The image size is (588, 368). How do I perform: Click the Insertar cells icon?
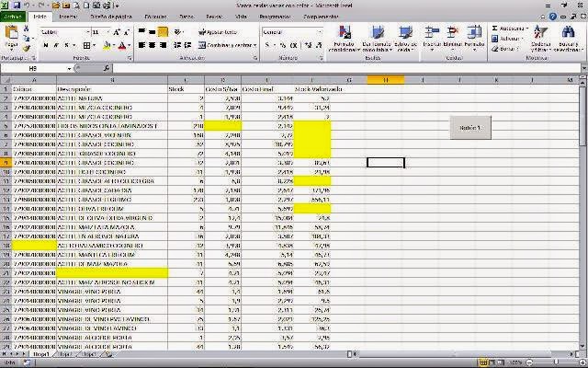tap(433, 35)
